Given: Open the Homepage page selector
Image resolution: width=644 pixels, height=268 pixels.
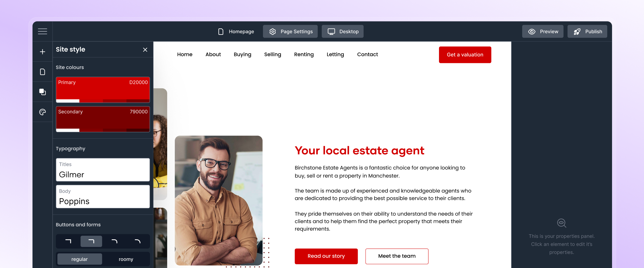Looking at the screenshot, I should (236, 31).
